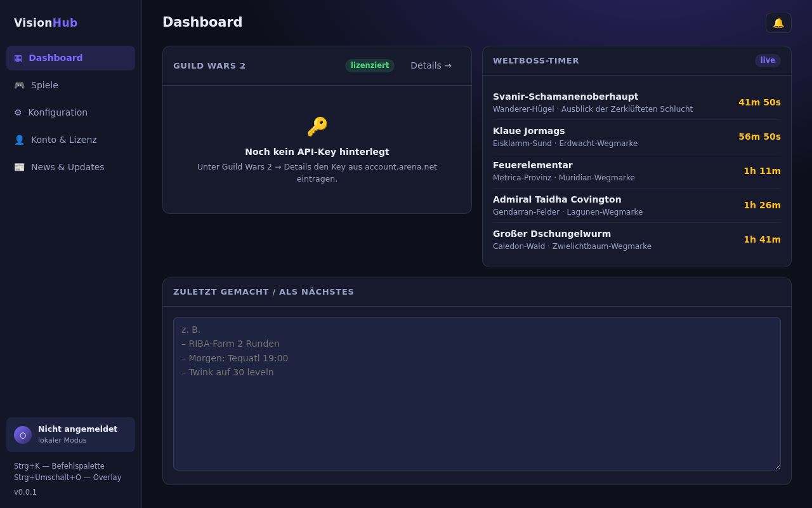Viewport: 812px width, 508px height.
Task: Click the Dashboard grid icon in sidebar
Action: (x=18, y=58)
